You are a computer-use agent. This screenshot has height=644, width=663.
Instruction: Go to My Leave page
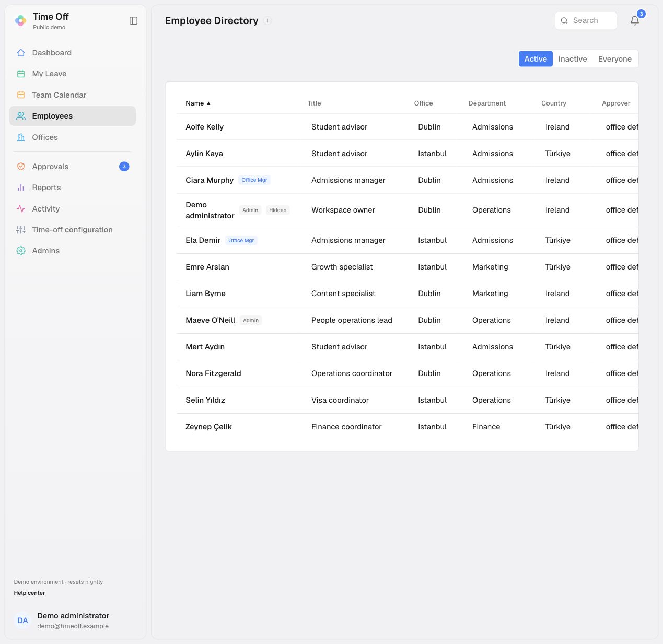point(73,74)
